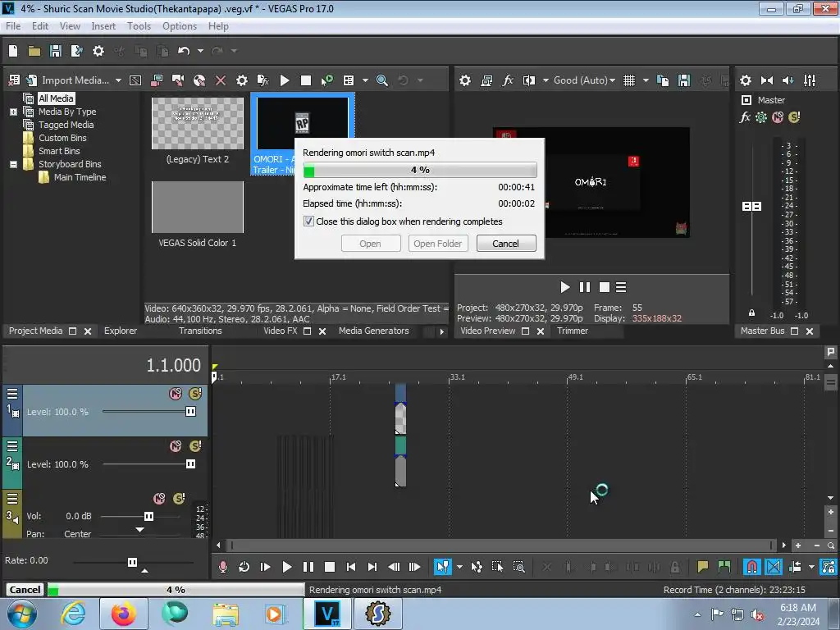Screen dimensions: 840x630
Task: Undo last action arrow icon
Action: coord(184,51)
